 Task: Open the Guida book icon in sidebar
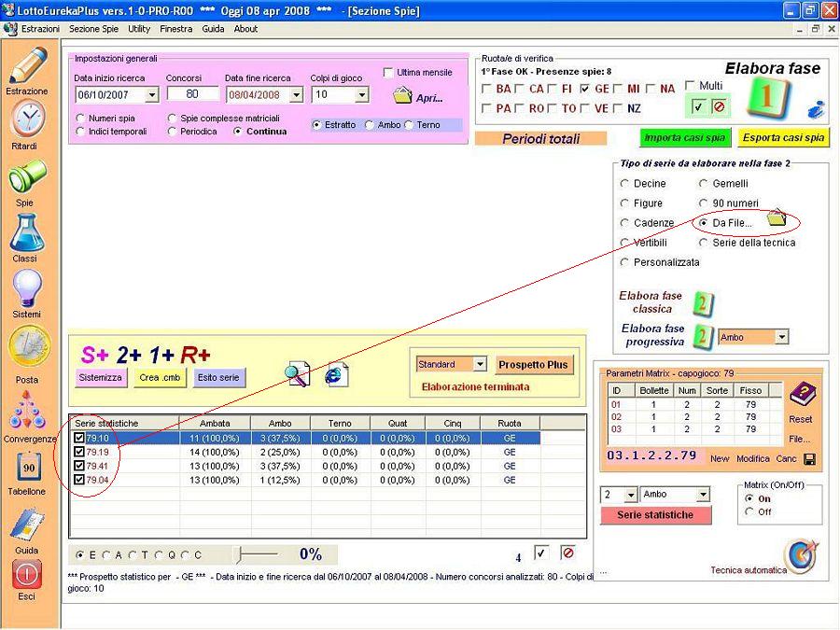tap(27, 524)
